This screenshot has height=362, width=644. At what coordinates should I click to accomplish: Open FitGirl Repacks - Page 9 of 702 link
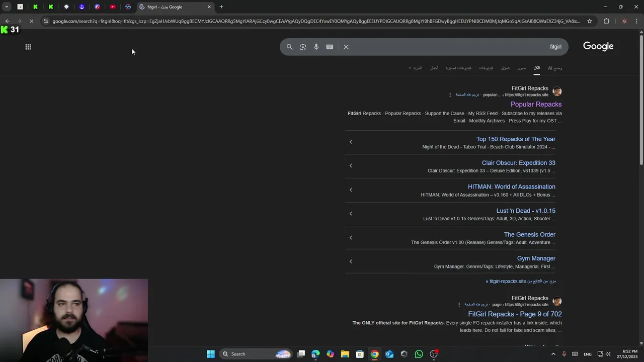[515, 314]
